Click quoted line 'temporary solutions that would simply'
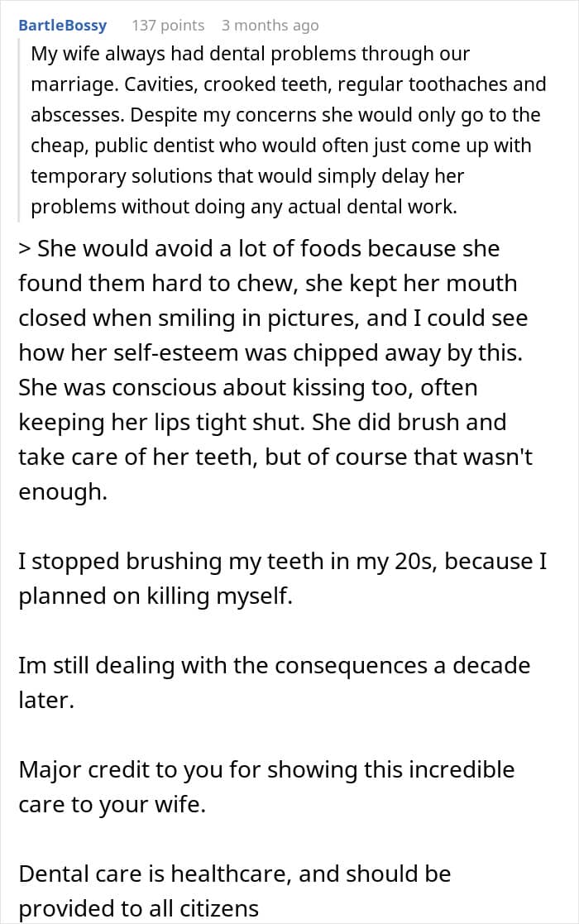Viewport: 579px width, 924px height. click(247, 176)
